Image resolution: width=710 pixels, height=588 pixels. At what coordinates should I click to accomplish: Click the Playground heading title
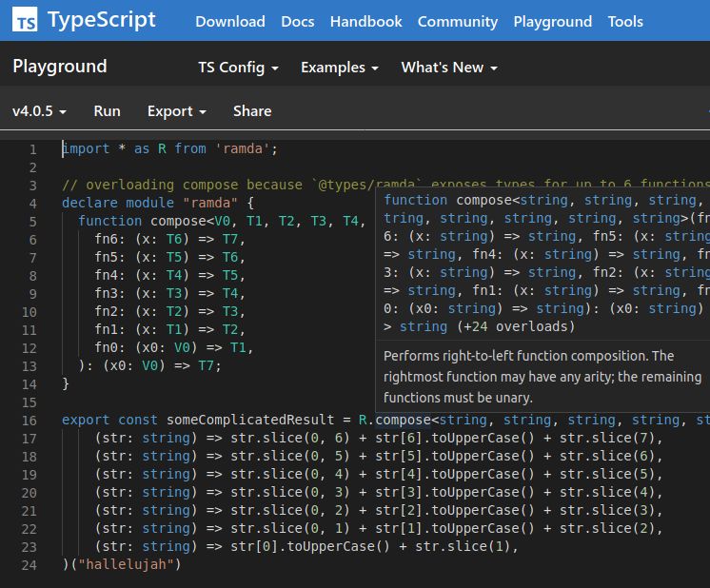tap(60, 67)
